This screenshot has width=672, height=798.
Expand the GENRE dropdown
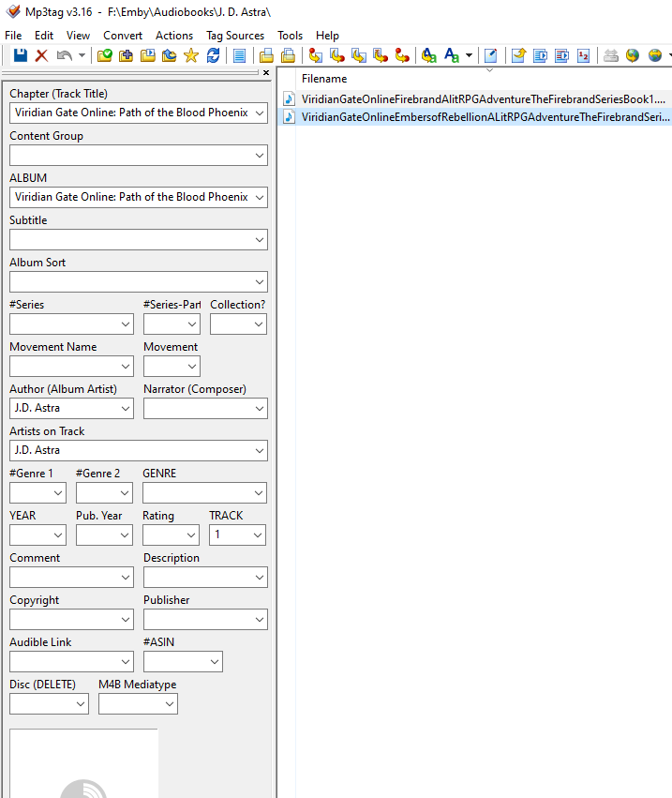coord(259,493)
